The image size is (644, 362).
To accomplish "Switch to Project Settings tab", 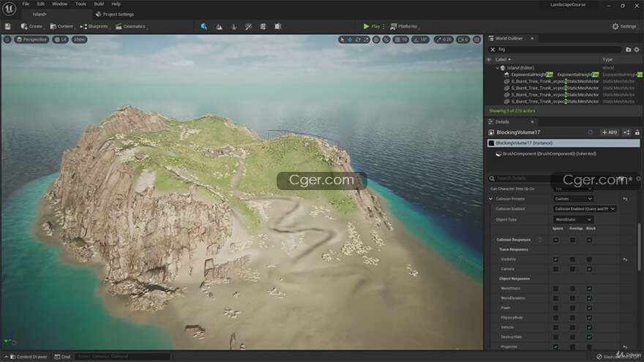I will coord(115,15).
